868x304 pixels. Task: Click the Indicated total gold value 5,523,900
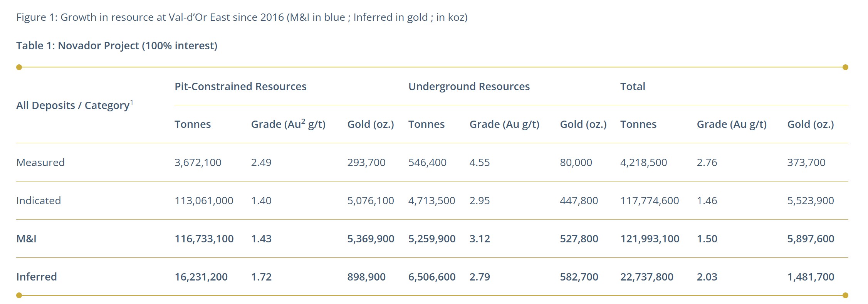point(811,201)
